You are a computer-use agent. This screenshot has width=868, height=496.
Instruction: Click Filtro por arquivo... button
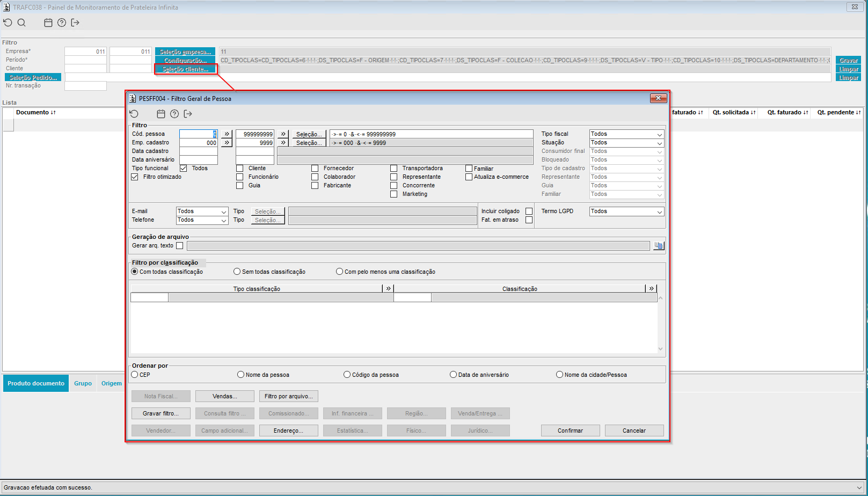[x=289, y=396]
